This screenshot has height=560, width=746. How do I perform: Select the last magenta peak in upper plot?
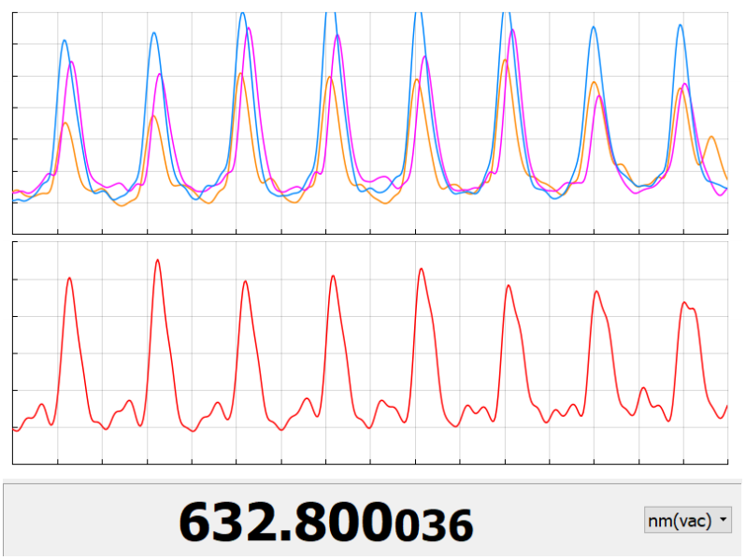[x=685, y=84]
